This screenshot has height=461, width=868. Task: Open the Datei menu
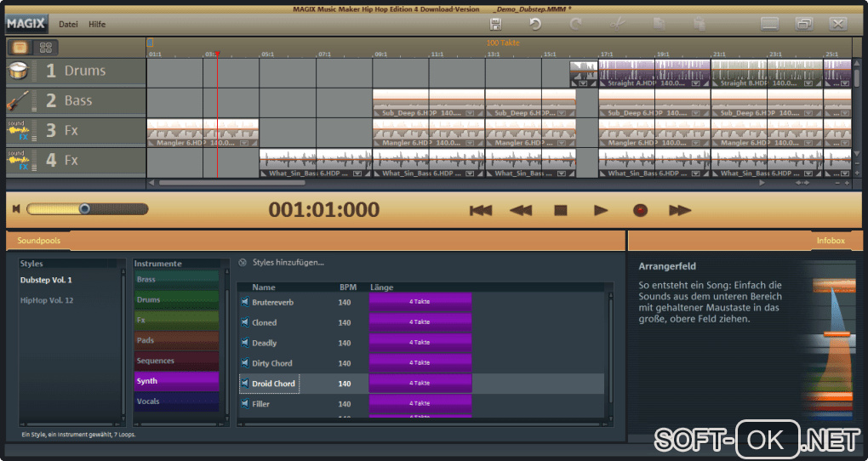[68, 25]
